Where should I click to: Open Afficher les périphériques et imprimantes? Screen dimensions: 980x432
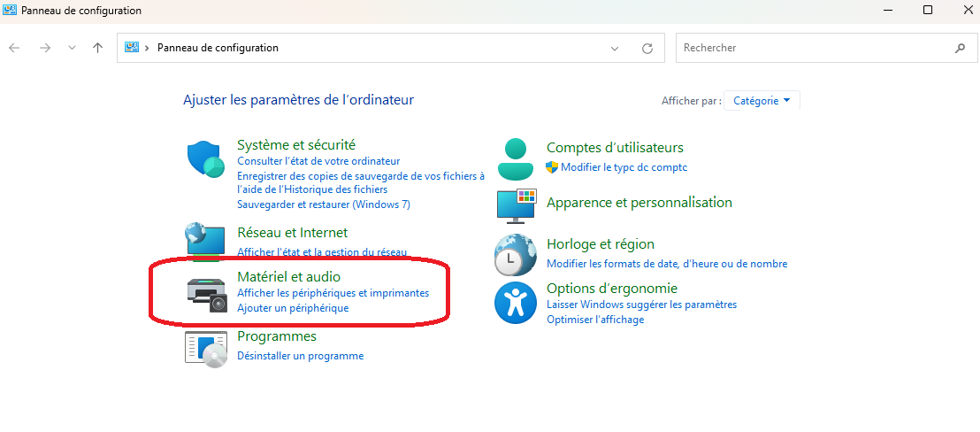[x=333, y=293]
